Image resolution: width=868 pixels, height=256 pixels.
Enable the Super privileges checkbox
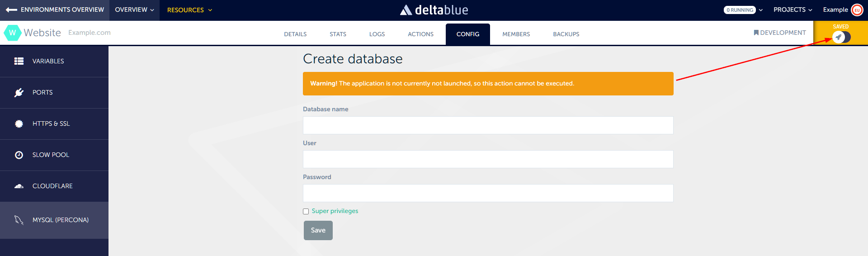pyautogui.click(x=306, y=211)
